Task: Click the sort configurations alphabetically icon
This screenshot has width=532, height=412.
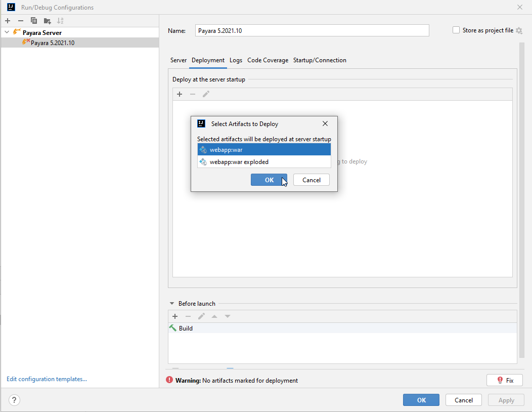Action: click(60, 21)
